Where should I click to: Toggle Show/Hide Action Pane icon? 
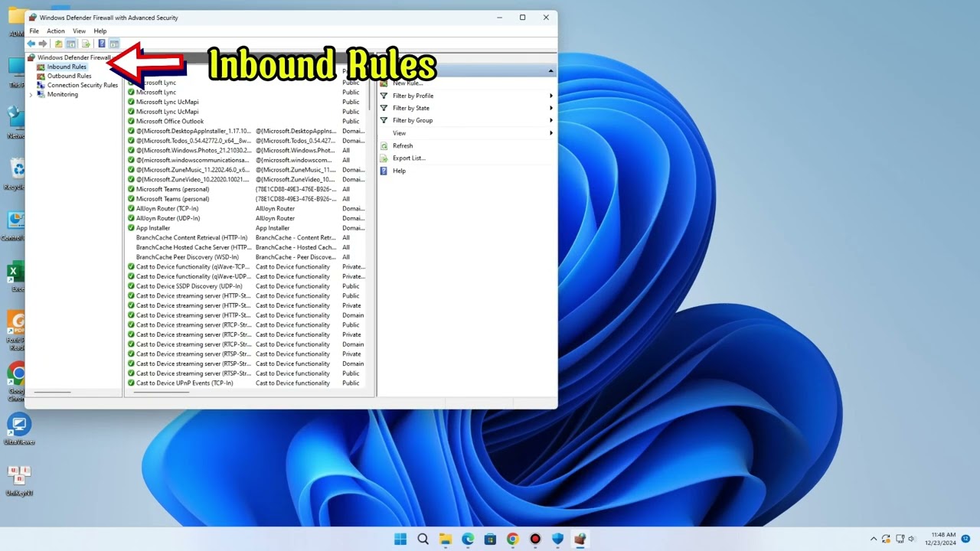coord(114,44)
